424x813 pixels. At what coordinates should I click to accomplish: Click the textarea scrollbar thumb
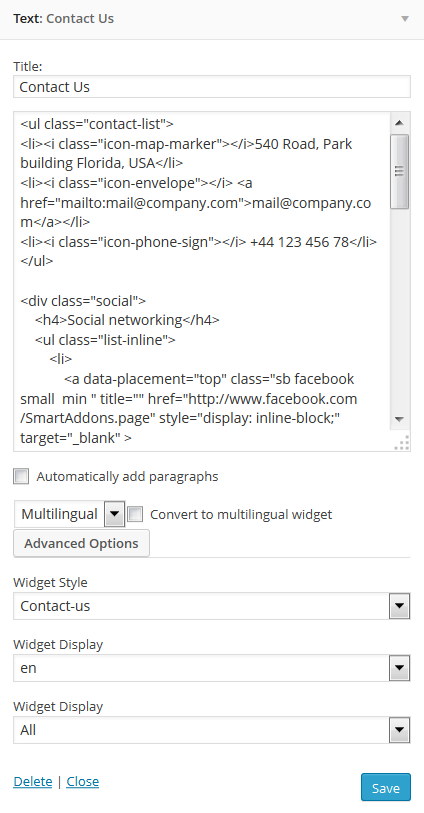tap(399, 171)
